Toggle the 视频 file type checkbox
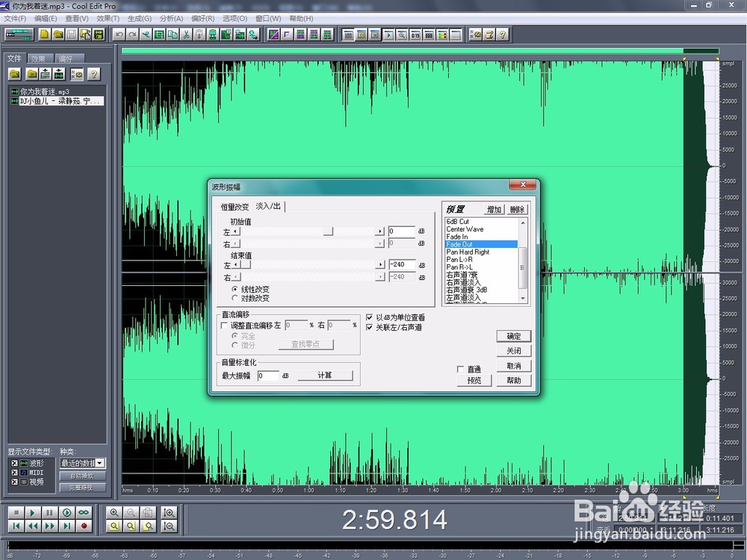The height and width of the screenshot is (560, 747). (x=14, y=482)
